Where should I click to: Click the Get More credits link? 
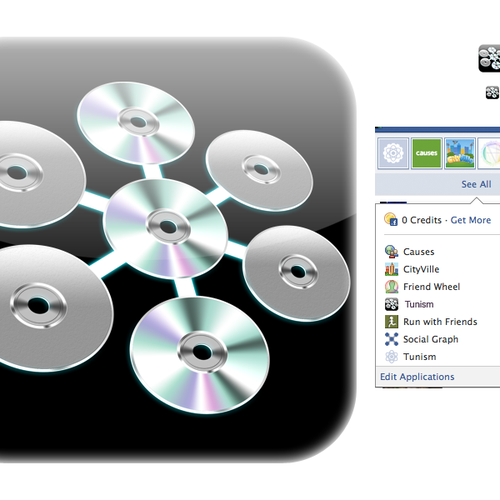(471, 220)
